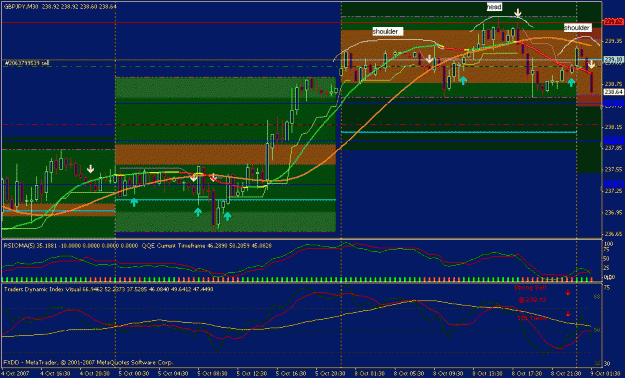Click the TDI Trend text label
625x378 pixels.
pos(532,318)
